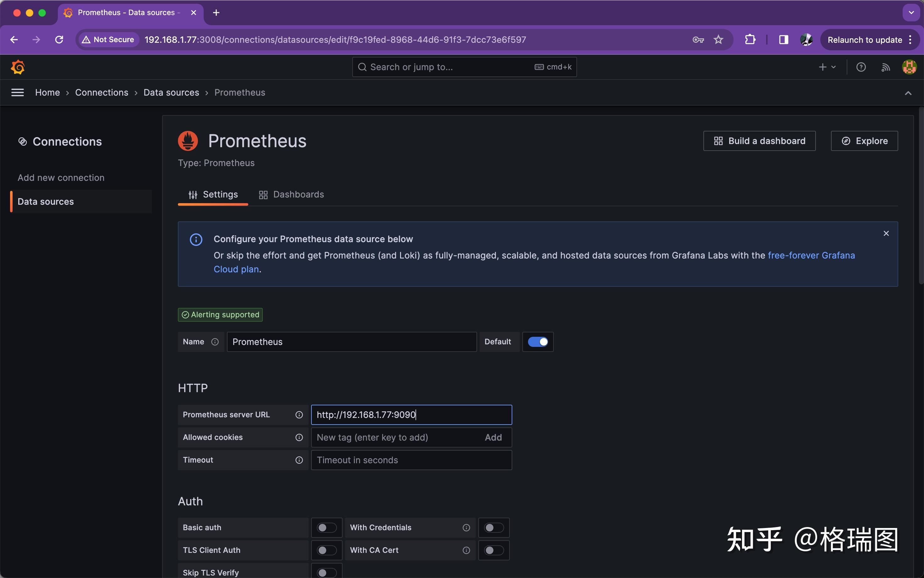Click info icon beside Prometheus server URL
The width and height of the screenshot is (924, 578).
click(x=299, y=415)
